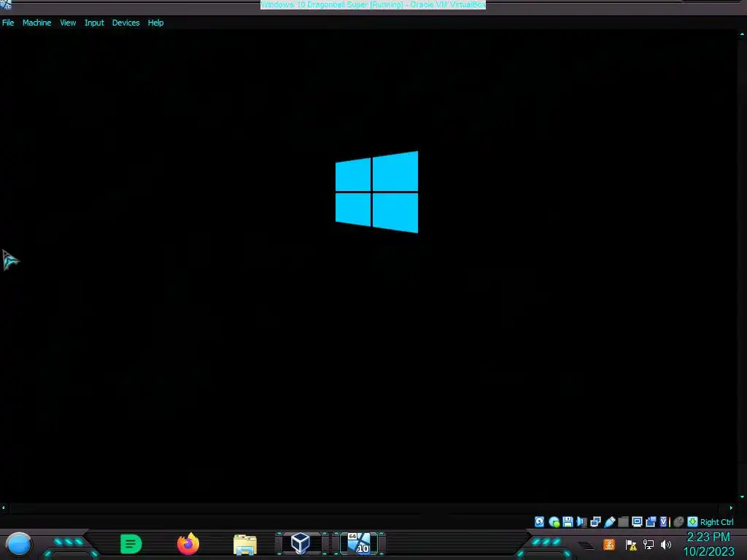Click the network adapters status icon
This screenshot has height=560, width=747.
pyautogui.click(x=595, y=522)
